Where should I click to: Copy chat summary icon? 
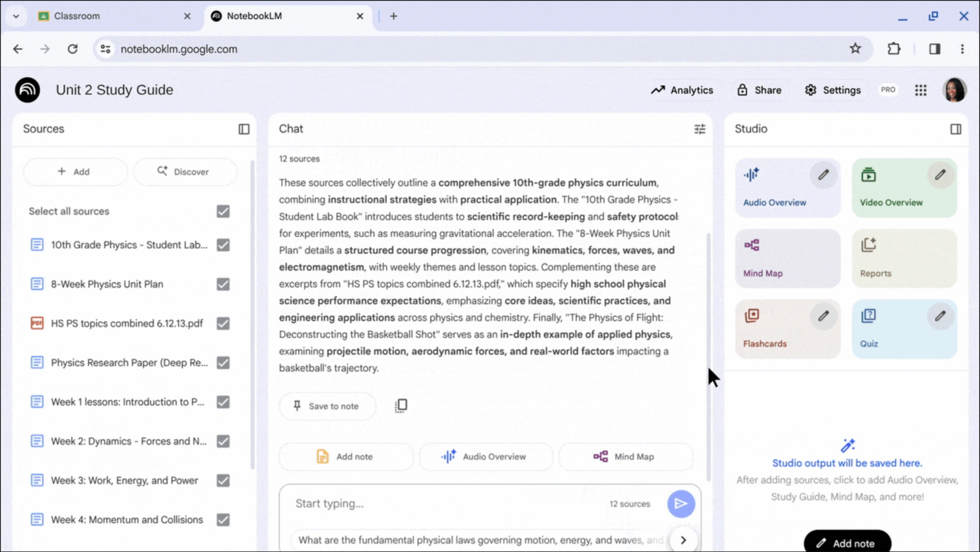401,406
